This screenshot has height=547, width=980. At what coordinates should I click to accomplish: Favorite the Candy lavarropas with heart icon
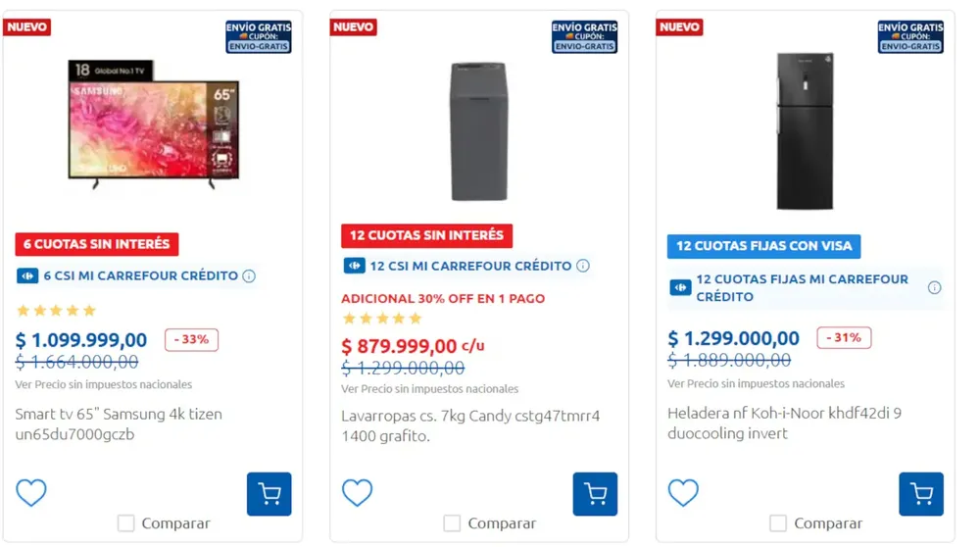pyautogui.click(x=358, y=492)
